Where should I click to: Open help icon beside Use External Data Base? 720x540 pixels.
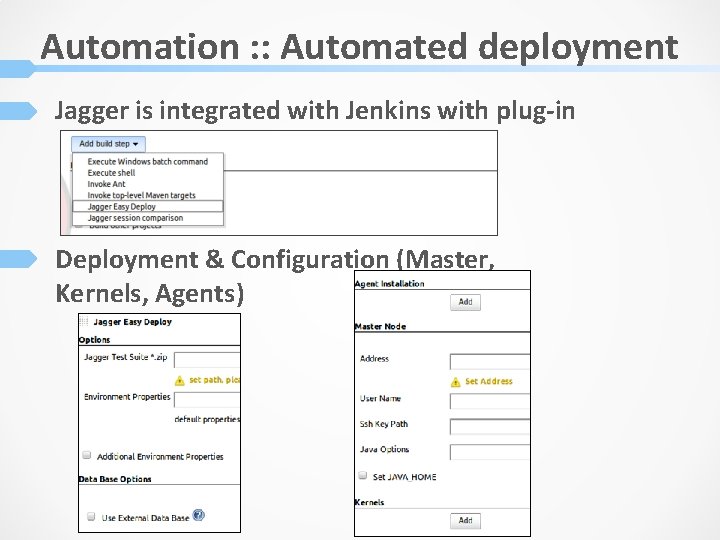pyautogui.click(x=198, y=515)
